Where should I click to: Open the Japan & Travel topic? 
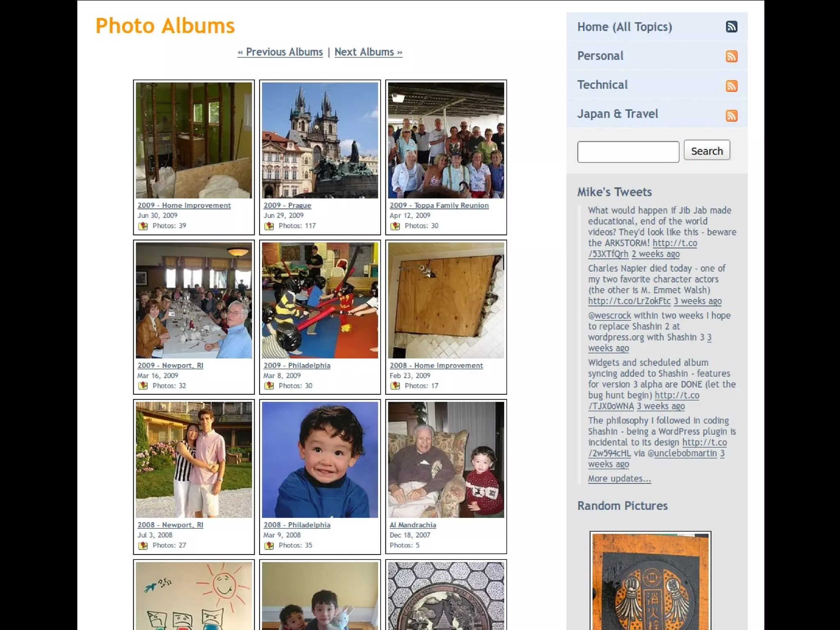coord(617,114)
